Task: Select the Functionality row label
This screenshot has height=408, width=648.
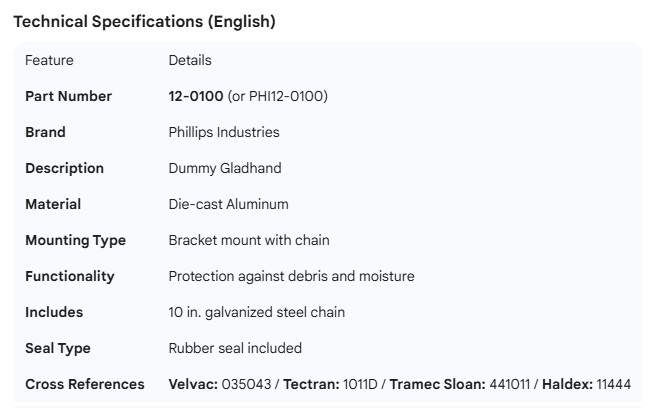Action: click(70, 276)
